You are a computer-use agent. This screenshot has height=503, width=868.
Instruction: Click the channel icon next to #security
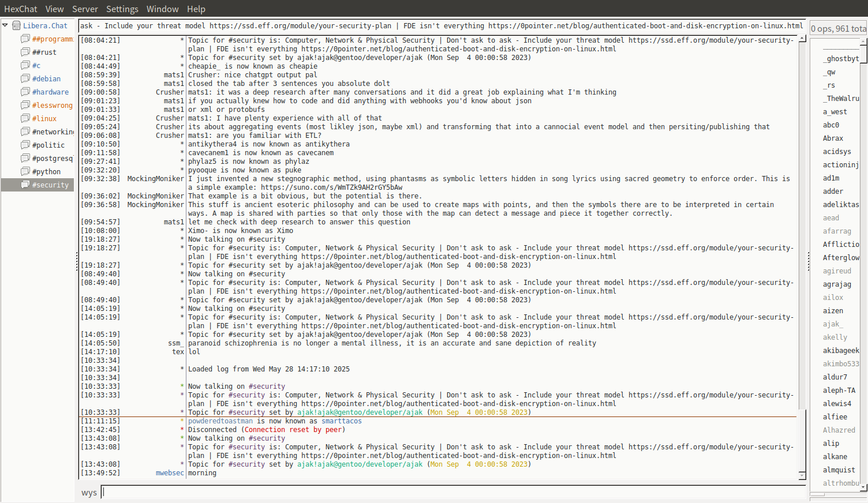(x=25, y=185)
